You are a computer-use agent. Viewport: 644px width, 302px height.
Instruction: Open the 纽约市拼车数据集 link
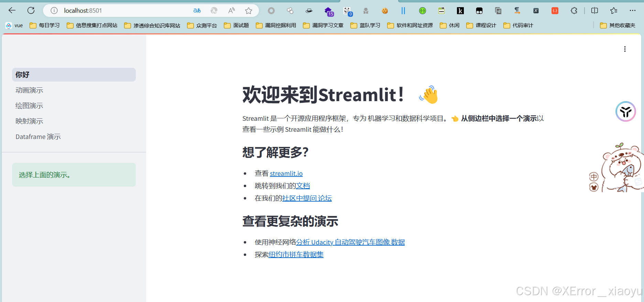[x=296, y=255]
